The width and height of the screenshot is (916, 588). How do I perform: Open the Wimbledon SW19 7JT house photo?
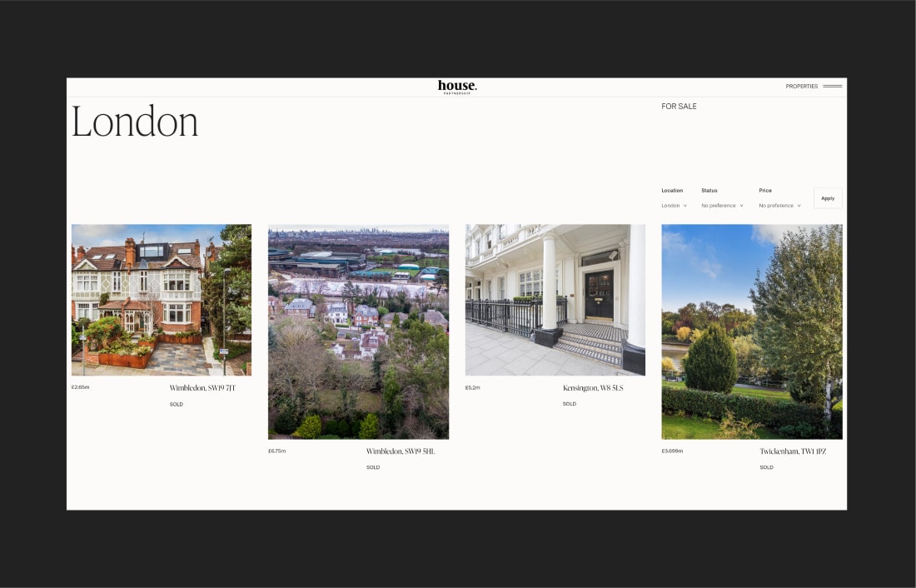162,300
